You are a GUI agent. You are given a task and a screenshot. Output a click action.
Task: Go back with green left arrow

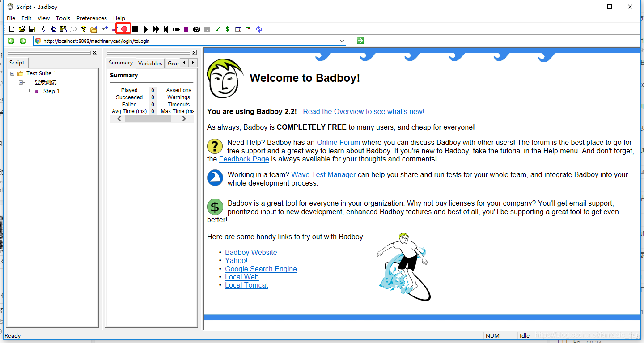click(11, 41)
